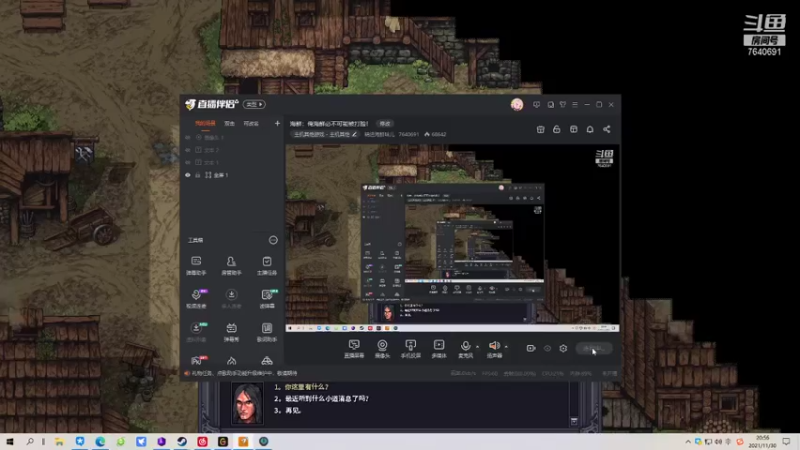Open stream settings via the gear icon
This screenshot has width=800, height=450.
(x=563, y=348)
